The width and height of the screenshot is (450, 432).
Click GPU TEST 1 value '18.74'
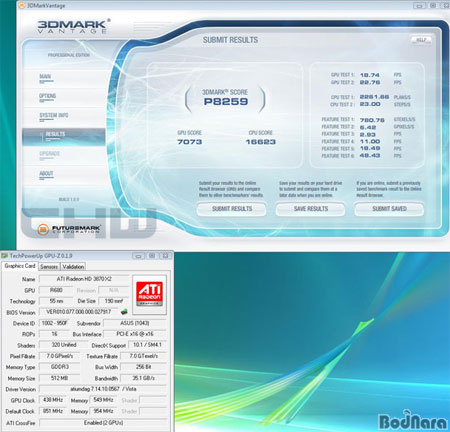[x=370, y=75]
